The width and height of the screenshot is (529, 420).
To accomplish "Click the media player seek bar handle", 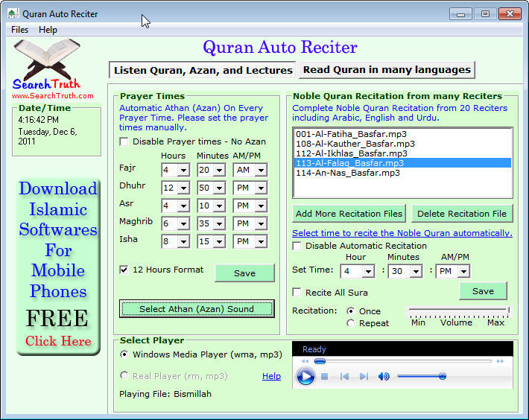I will (x=320, y=361).
